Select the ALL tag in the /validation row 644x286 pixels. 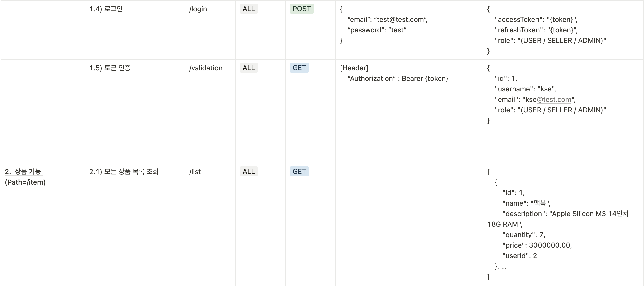[x=249, y=68]
